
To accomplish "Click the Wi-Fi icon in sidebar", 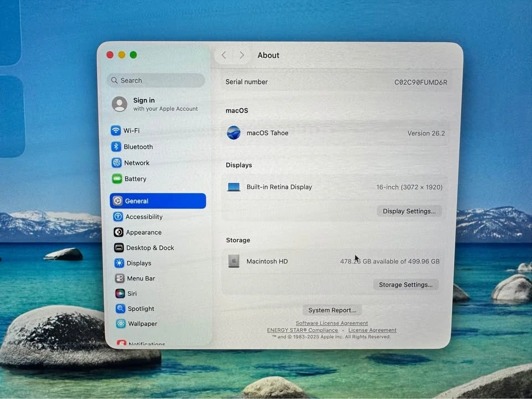I will pyautogui.click(x=116, y=131).
